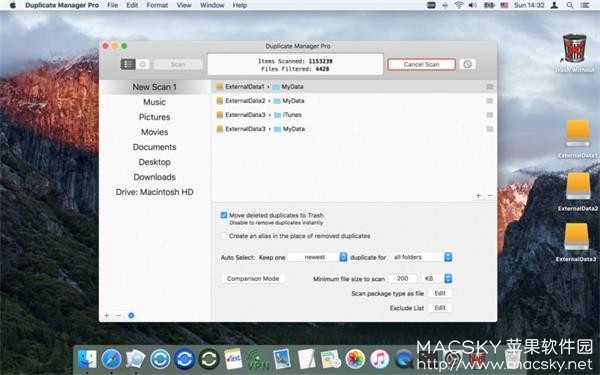The height and width of the screenshot is (375, 600).
Task: Open the View menu
Action: 184,5
